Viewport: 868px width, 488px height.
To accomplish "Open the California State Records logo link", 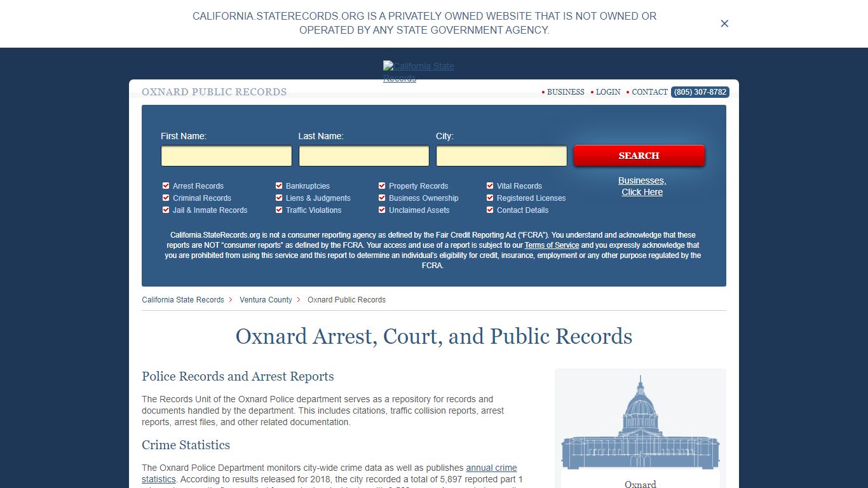I will point(419,72).
